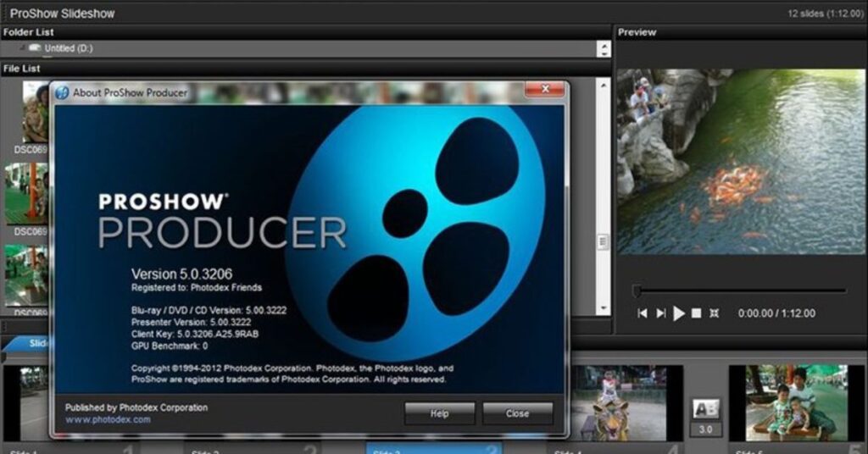Click the Folder List scroll stepper arrows
This screenshot has height=454, width=868.
[603, 49]
